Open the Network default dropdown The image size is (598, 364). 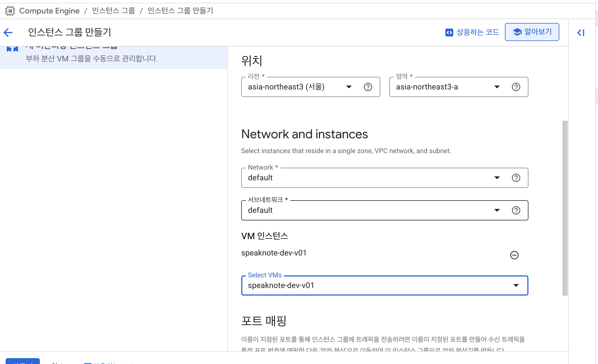pos(497,178)
